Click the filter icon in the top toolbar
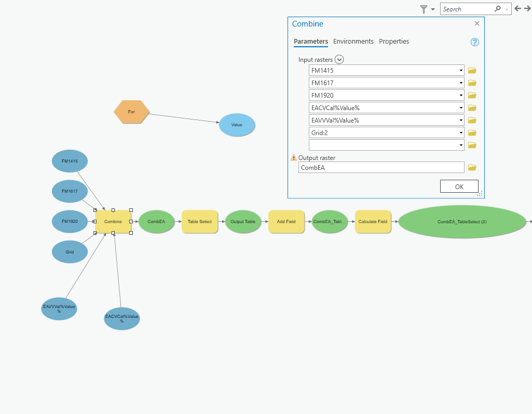532x414 pixels. 422,9
